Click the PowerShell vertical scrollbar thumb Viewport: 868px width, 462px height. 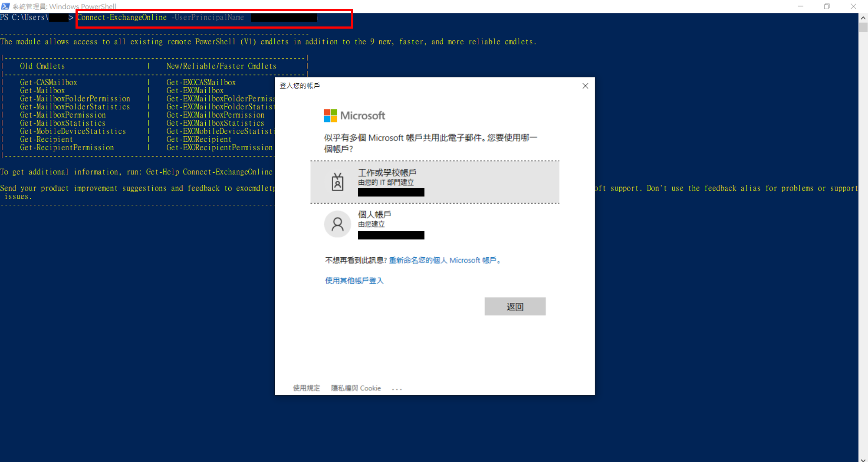[x=863, y=28]
